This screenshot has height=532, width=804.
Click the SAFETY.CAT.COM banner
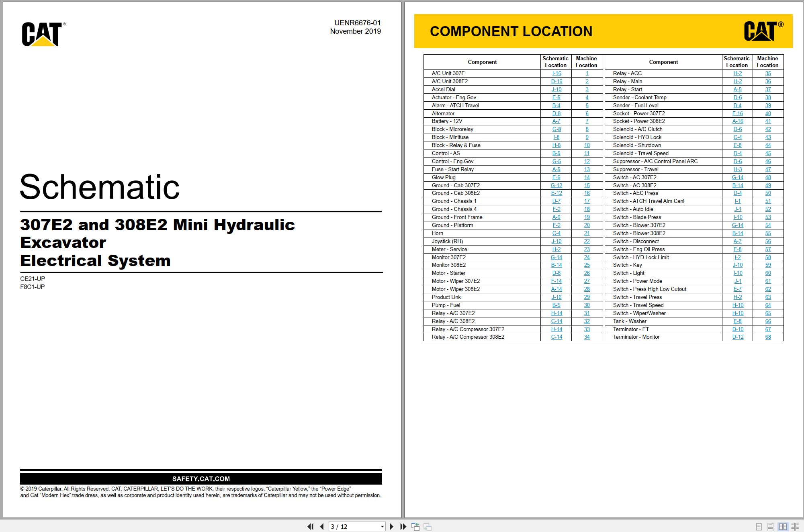pos(201,479)
